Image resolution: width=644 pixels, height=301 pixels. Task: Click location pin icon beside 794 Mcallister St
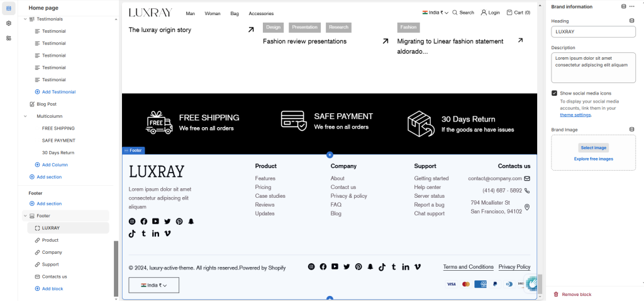pos(527,207)
